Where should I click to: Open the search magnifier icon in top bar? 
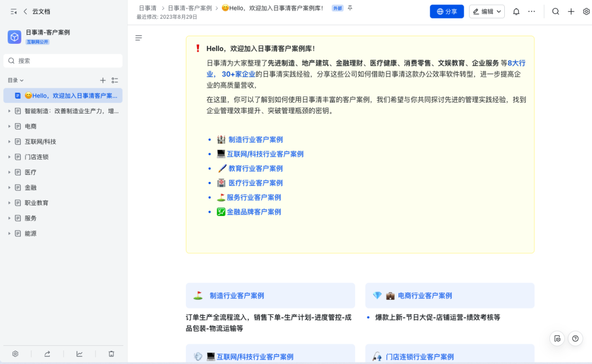click(x=556, y=11)
